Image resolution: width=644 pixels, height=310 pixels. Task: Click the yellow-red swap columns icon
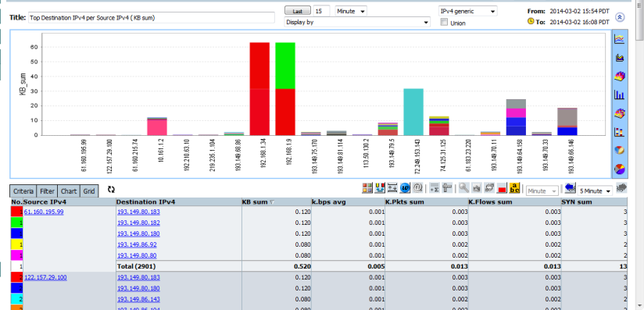380,188
